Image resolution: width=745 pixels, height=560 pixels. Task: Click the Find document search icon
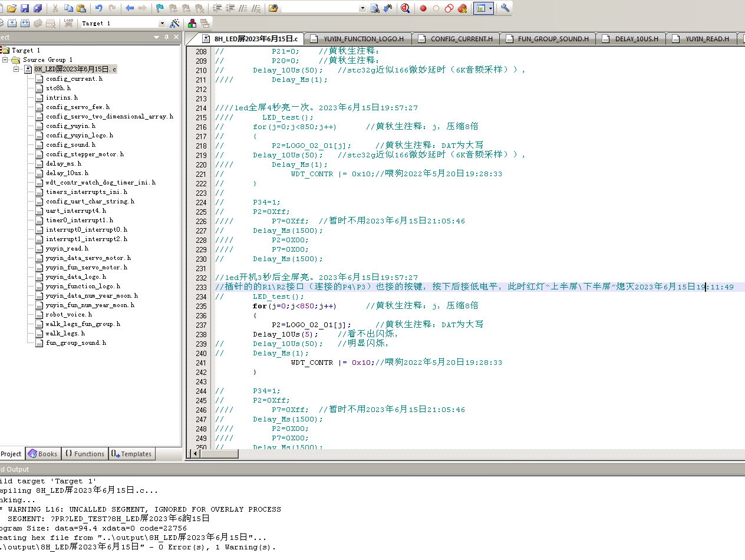pyautogui.click(x=375, y=8)
